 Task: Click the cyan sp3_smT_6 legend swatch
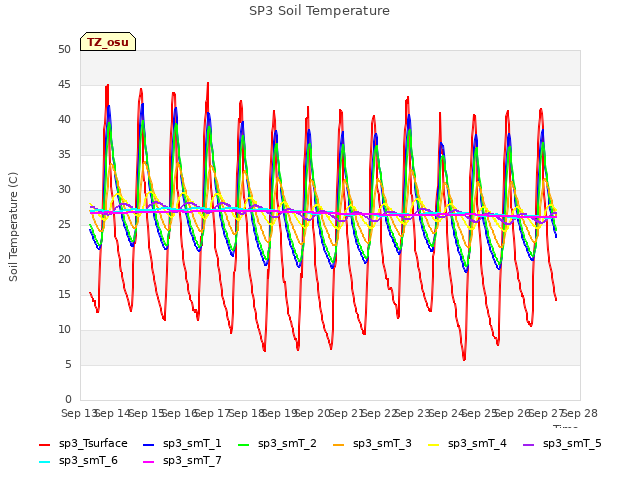click(44, 462)
